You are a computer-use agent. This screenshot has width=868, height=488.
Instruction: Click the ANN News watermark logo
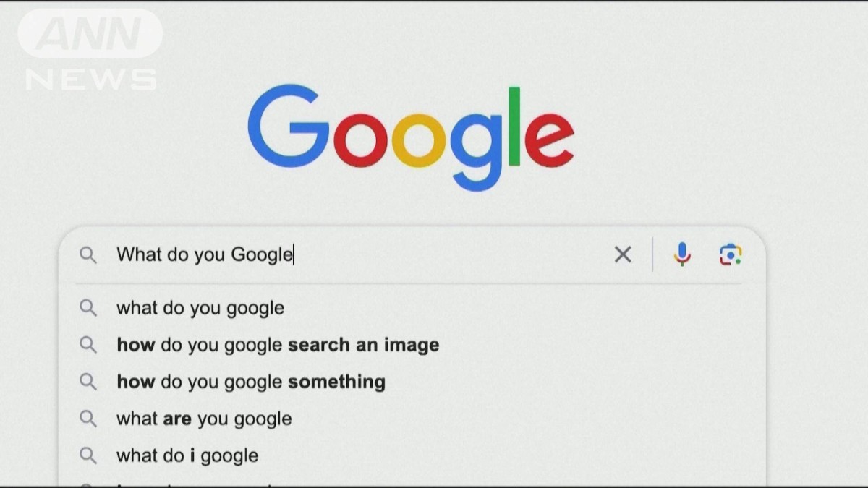pyautogui.click(x=91, y=49)
